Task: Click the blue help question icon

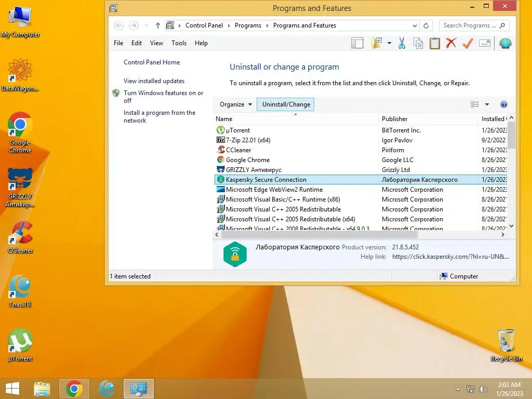Action: pyautogui.click(x=504, y=104)
